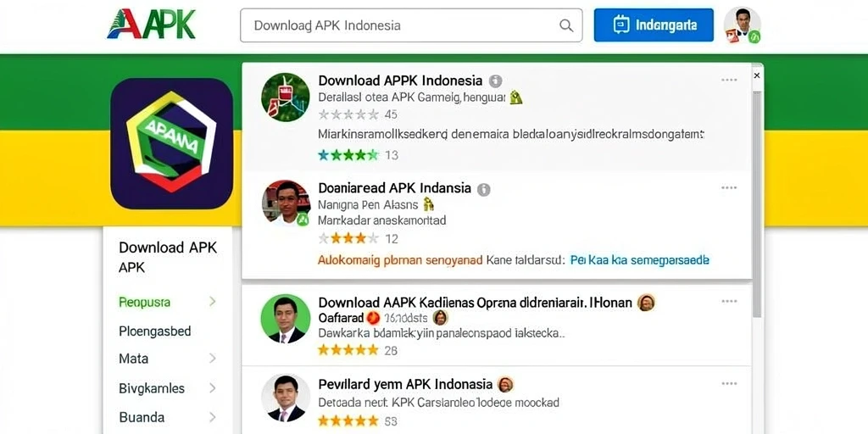868x434 pixels.
Task: Click the info icon beside Download APPK Indonesia
Action: [495, 81]
